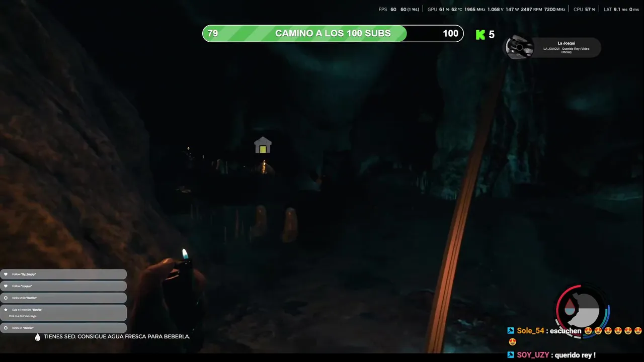644x362 pixels.
Task: Click the Querido Rey song title
Action: coord(566,50)
